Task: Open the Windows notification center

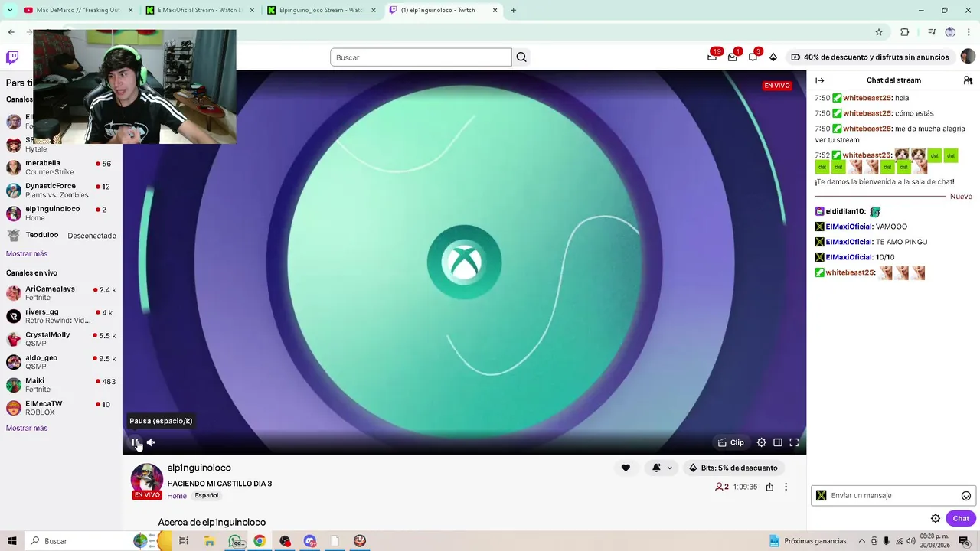Action: point(964,541)
